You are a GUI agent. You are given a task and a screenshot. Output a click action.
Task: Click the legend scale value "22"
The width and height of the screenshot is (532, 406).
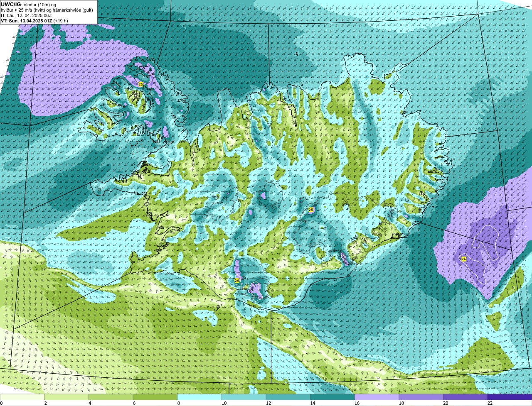click(490, 403)
